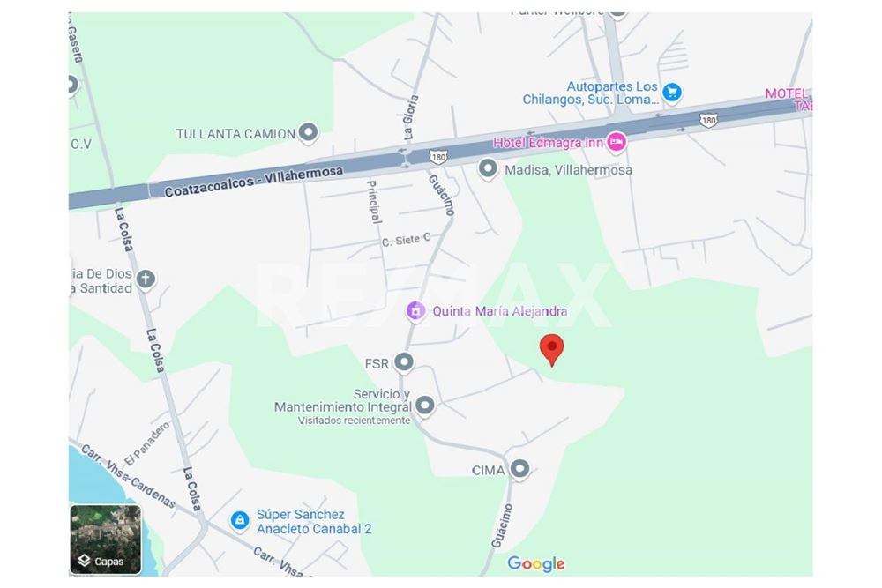The width and height of the screenshot is (882, 588).
Task: Select the Autopartes Los Chilangos label
Action: coord(591,93)
